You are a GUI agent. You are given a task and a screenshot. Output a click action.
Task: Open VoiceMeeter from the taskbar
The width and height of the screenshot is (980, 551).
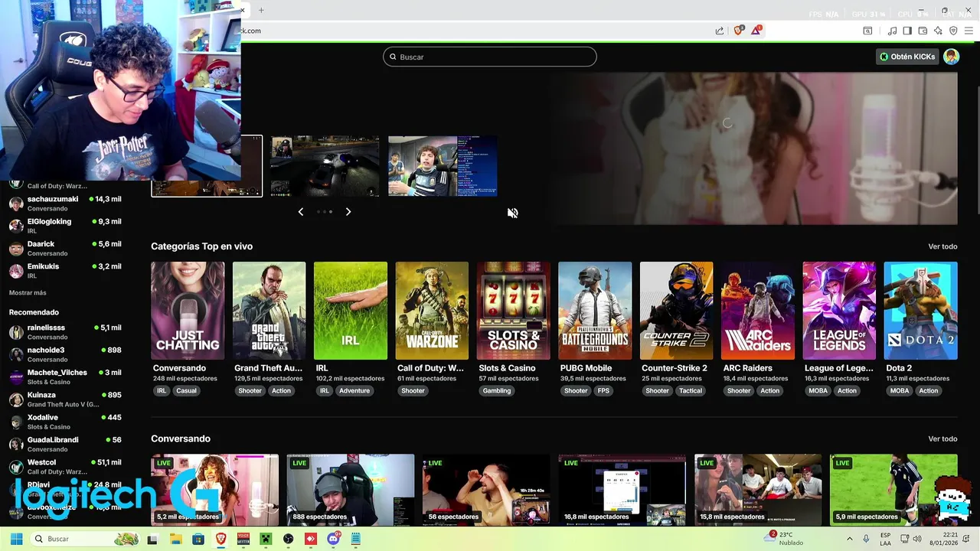point(243,540)
